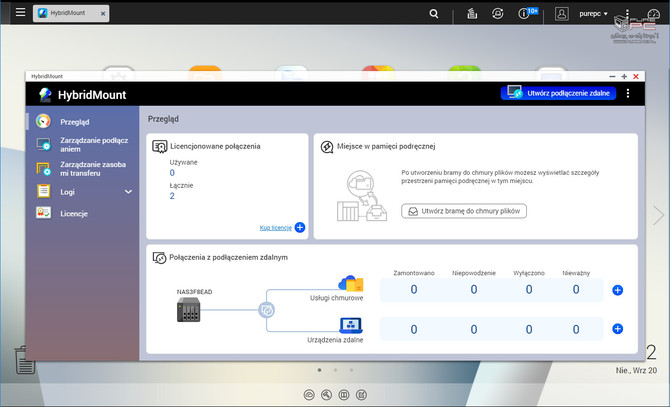Click myQNAPcloud icon in bottom dock
This screenshot has height=407, width=670.
point(309,395)
